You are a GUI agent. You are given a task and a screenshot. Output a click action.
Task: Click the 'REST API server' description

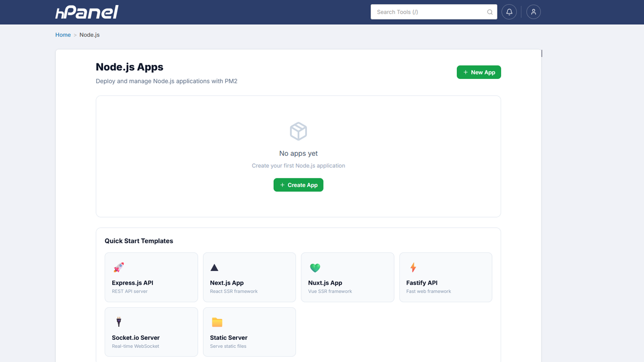coord(130,291)
